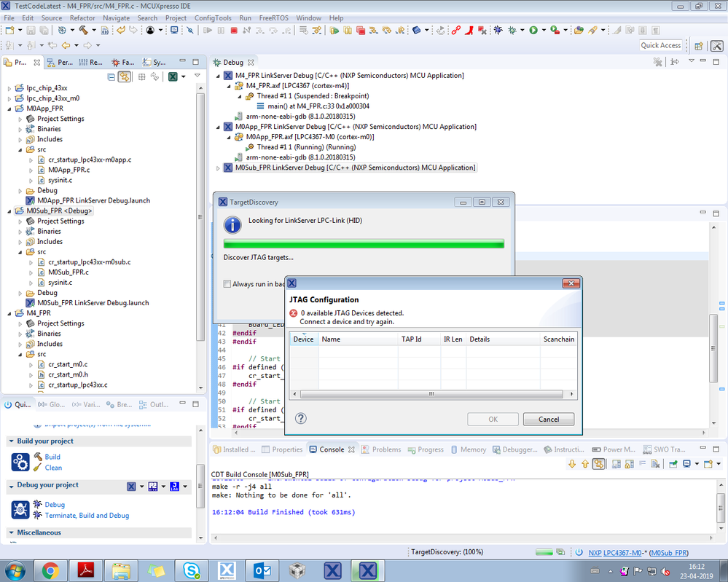Click Pin Console icon in console toolbar
This screenshot has width=728, height=582.
click(x=673, y=464)
